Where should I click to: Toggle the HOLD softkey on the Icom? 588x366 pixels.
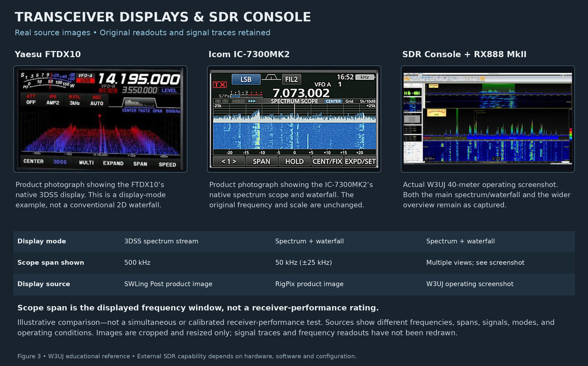[x=294, y=161]
